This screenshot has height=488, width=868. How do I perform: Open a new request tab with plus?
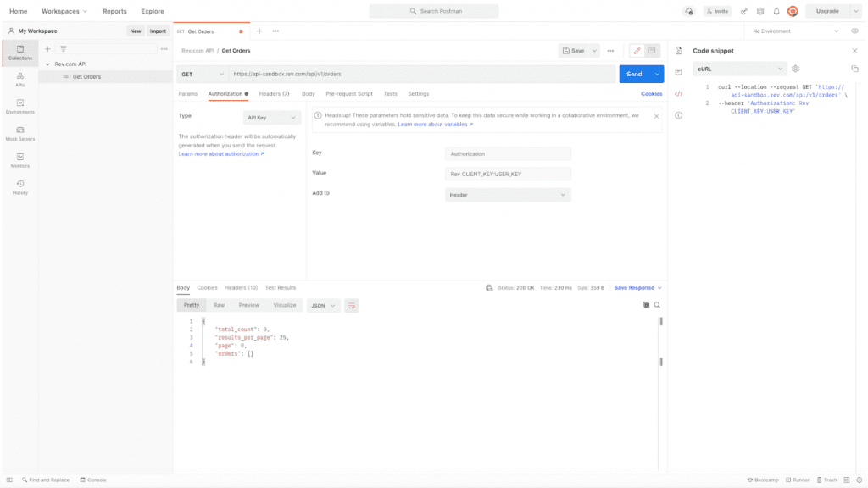click(259, 31)
